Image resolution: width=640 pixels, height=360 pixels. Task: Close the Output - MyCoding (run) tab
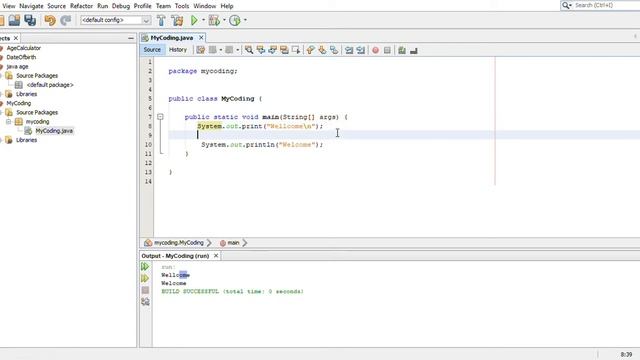pyautogui.click(x=216, y=256)
